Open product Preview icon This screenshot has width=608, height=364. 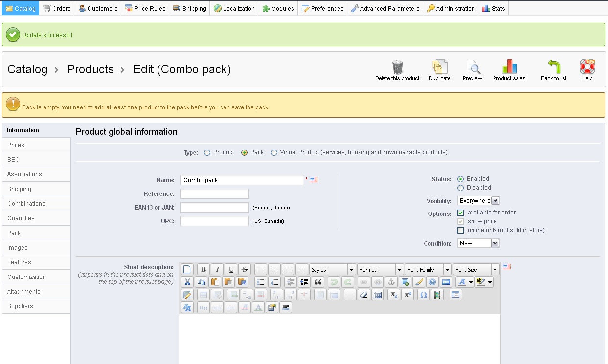(x=473, y=67)
